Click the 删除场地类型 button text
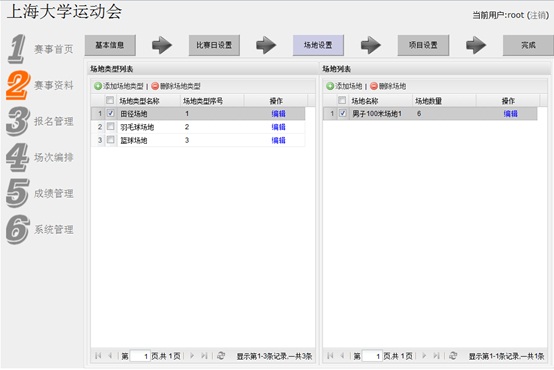The width and height of the screenshot is (554, 370). (x=180, y=86)
